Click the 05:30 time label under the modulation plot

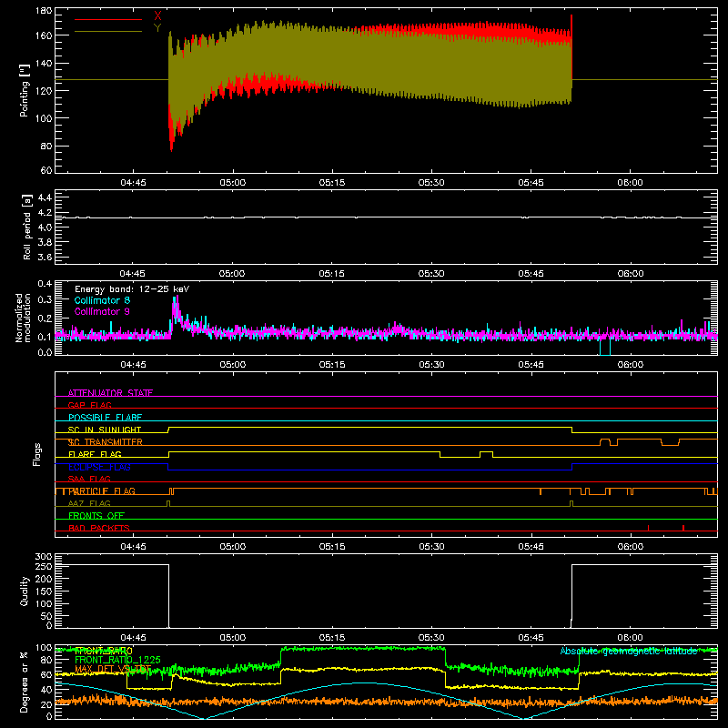pos(431,365)
